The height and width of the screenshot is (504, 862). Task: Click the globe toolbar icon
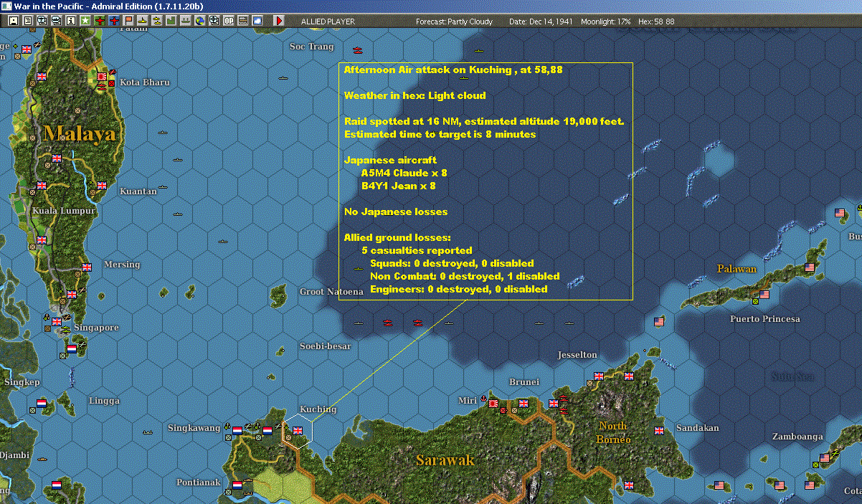click(200, 21)
